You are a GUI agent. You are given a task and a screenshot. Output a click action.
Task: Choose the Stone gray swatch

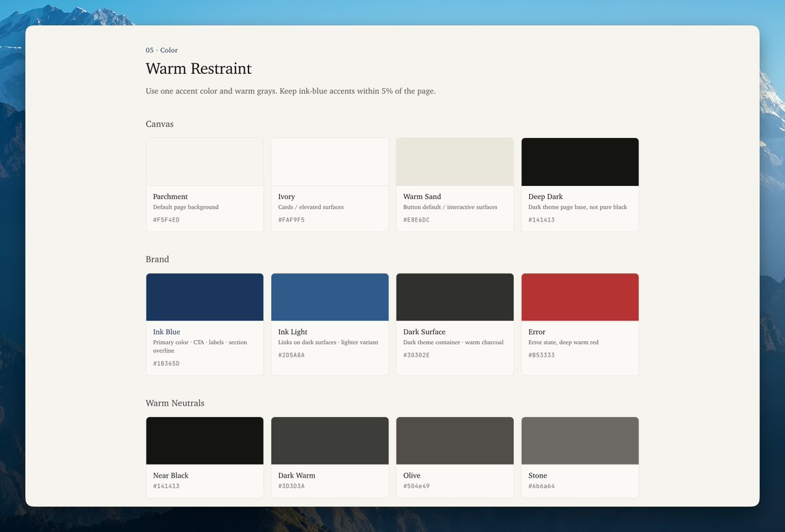click(x=580, y=441)
